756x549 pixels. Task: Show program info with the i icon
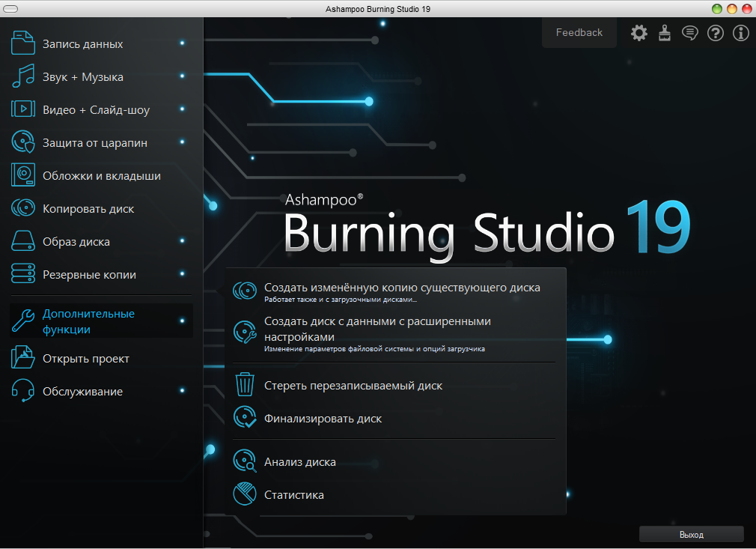coord(741,33)
